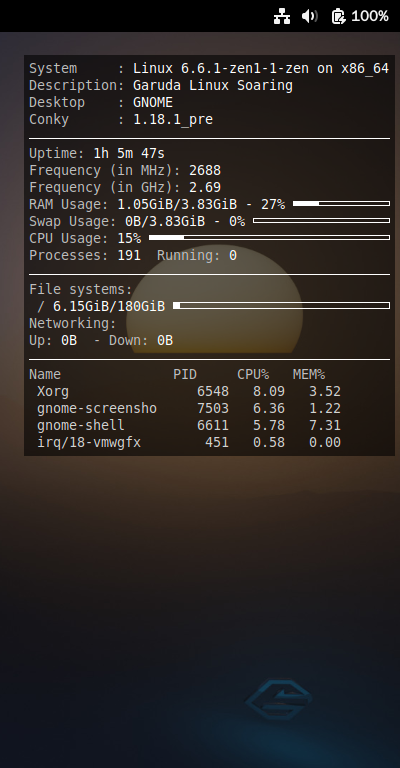Click the 100% battery percentage

pos(370,17)
